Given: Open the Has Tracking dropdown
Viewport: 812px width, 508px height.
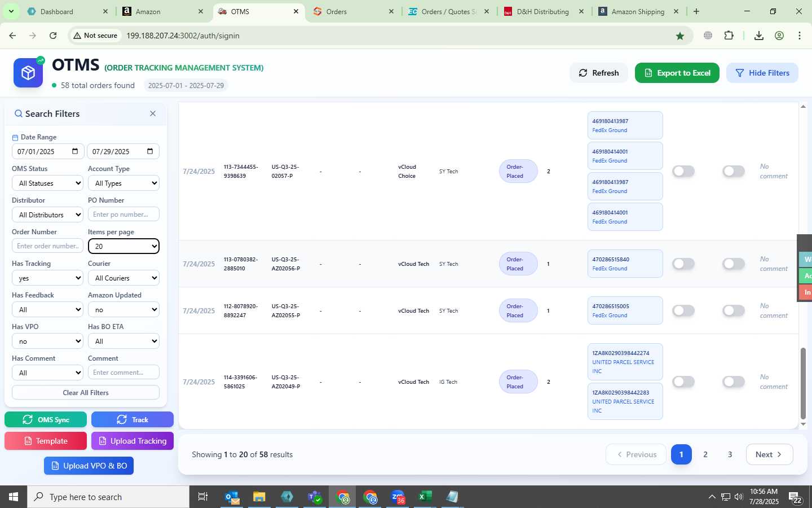Looking at the screenshot, I should point(47,278).
